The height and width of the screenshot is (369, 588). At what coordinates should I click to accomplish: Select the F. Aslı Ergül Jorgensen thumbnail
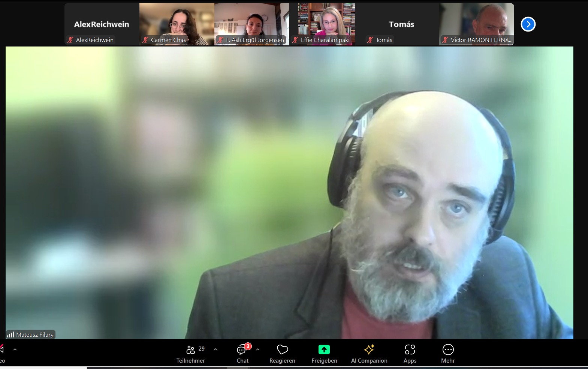click(x=251, y=22)
